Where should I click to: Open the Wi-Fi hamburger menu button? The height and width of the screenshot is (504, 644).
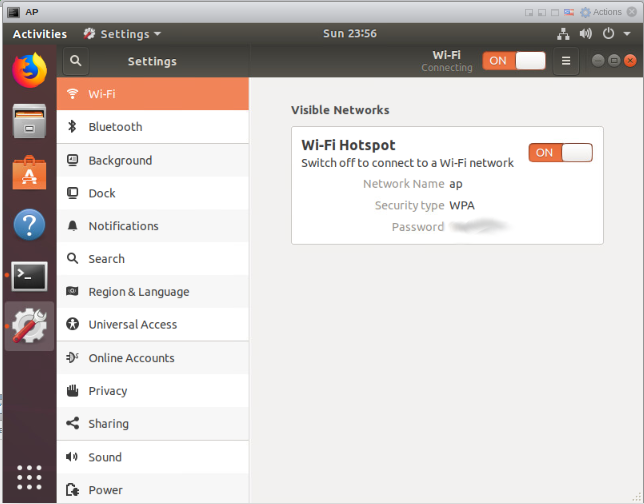[x=565, y=61]
